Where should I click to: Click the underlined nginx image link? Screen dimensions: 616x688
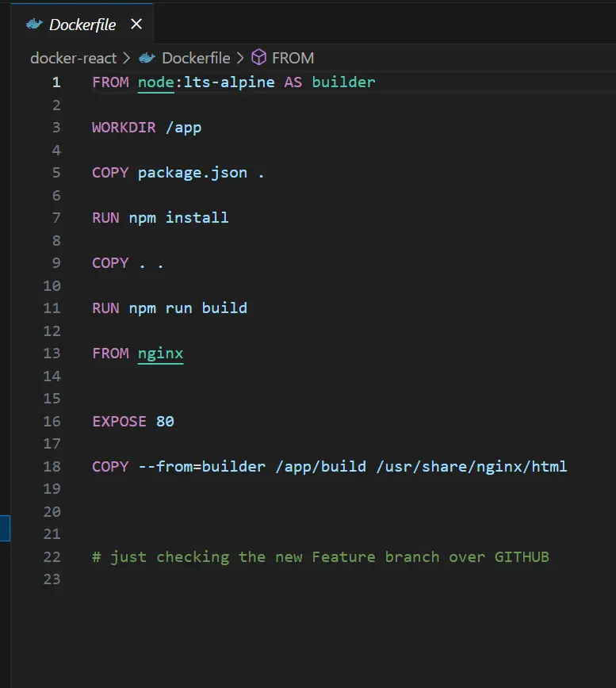pos(161,354)
